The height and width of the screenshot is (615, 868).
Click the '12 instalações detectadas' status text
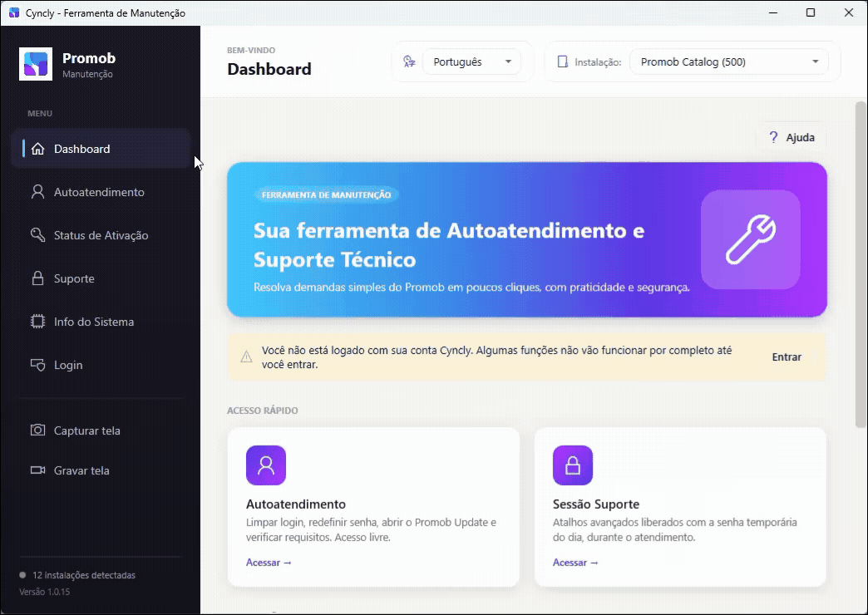pos(84,575)
